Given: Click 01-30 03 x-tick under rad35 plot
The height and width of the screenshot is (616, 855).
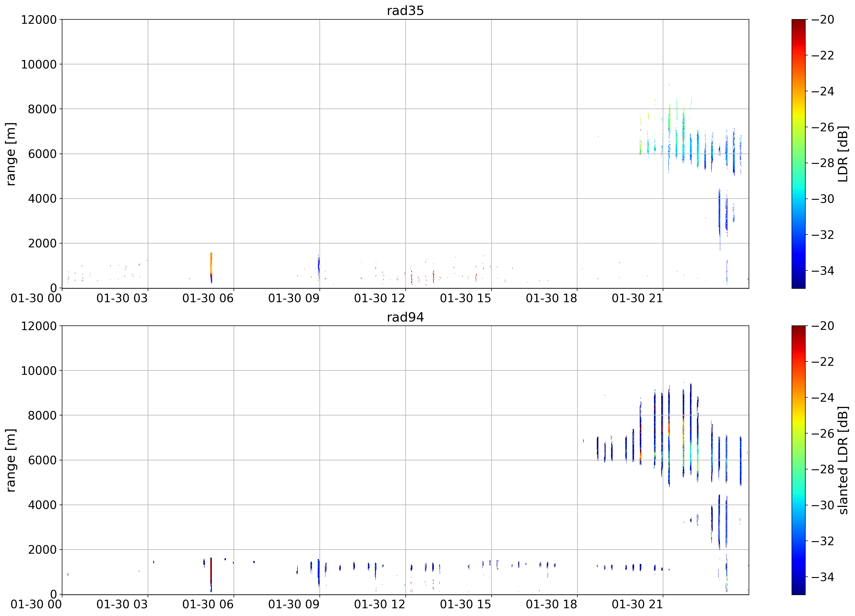Looking at the screenshot, I should (122, 298).
